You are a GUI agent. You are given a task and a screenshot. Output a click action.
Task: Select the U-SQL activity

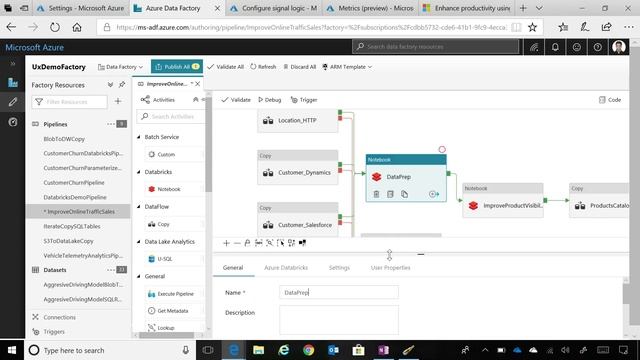coord(174,259)
